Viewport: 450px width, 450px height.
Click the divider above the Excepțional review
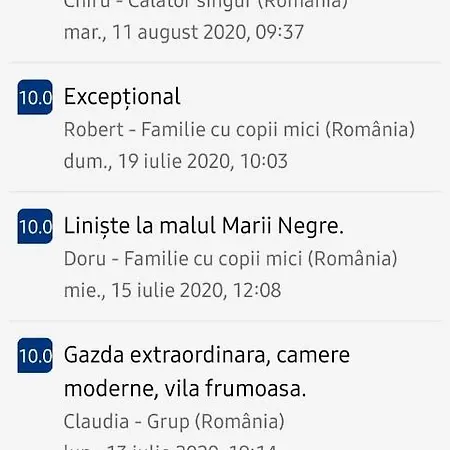click(x=225, y=62)
